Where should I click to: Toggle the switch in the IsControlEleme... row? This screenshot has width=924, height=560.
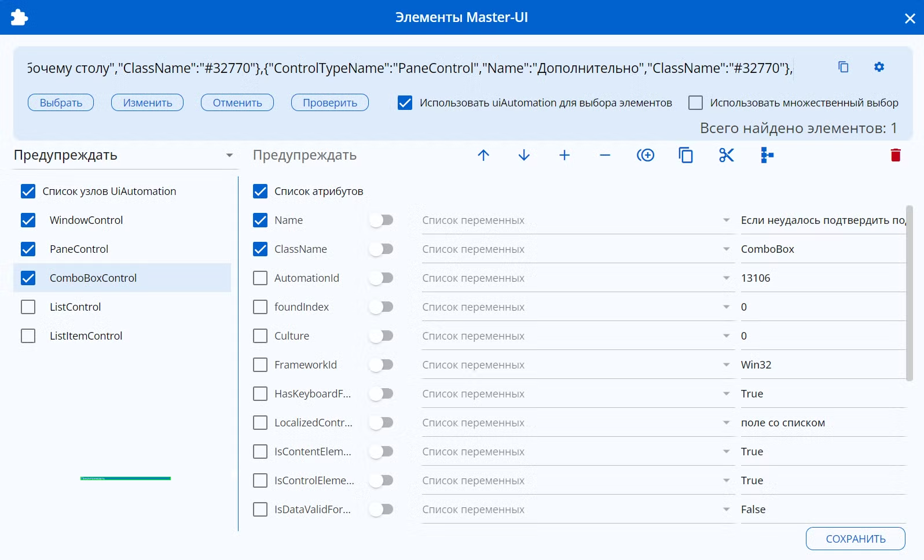[382, 481]
